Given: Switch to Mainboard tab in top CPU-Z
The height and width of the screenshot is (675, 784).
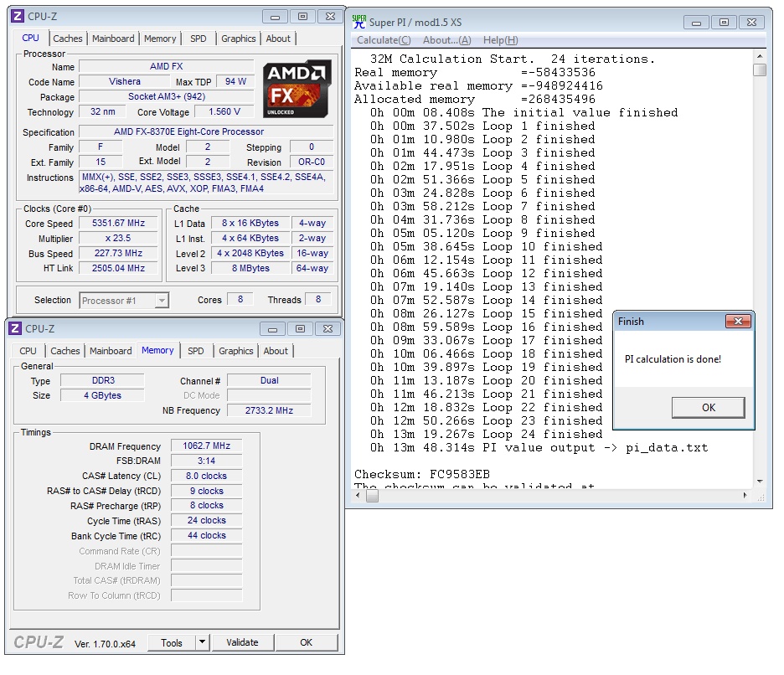Looking at the screenshot, I should (x=113, y=39).
